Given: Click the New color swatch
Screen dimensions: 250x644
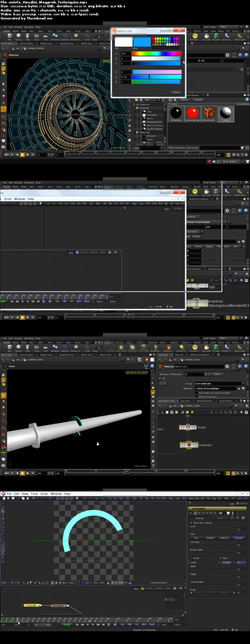Looking at the screenshot, I should coord(142,42).
